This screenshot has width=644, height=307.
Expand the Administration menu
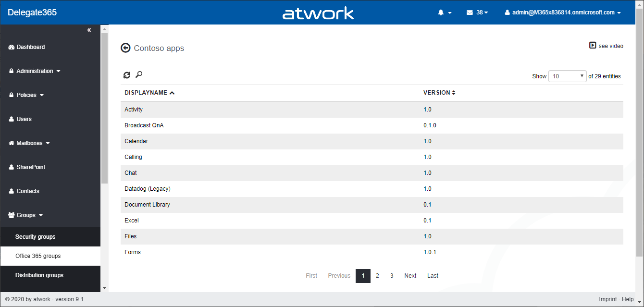(35, 71)
